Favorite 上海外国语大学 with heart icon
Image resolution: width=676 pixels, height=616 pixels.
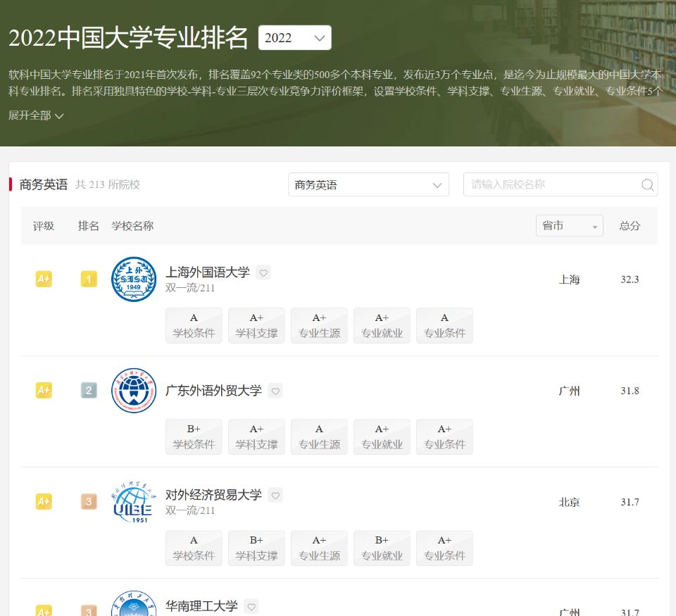pyautogui.click(x=263, y=273)
